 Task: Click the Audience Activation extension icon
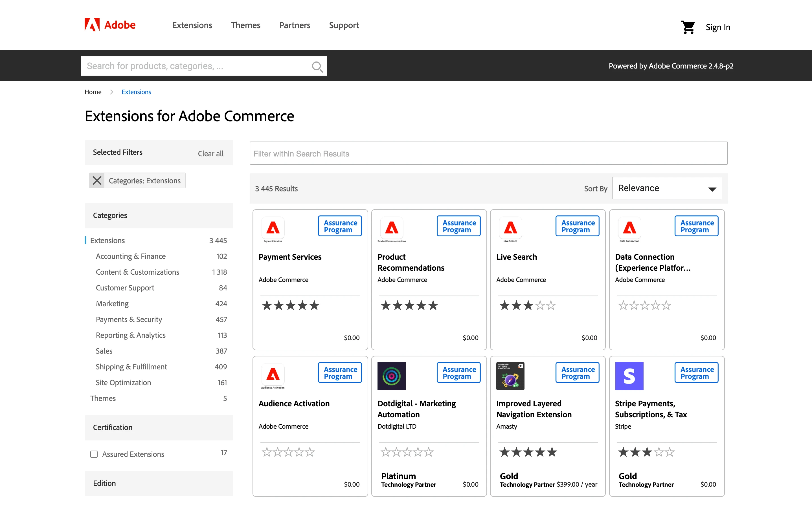(x=273, y=376)
